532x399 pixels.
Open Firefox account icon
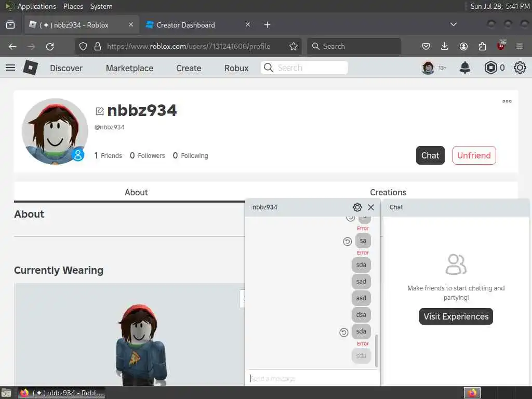click(463, 46)
